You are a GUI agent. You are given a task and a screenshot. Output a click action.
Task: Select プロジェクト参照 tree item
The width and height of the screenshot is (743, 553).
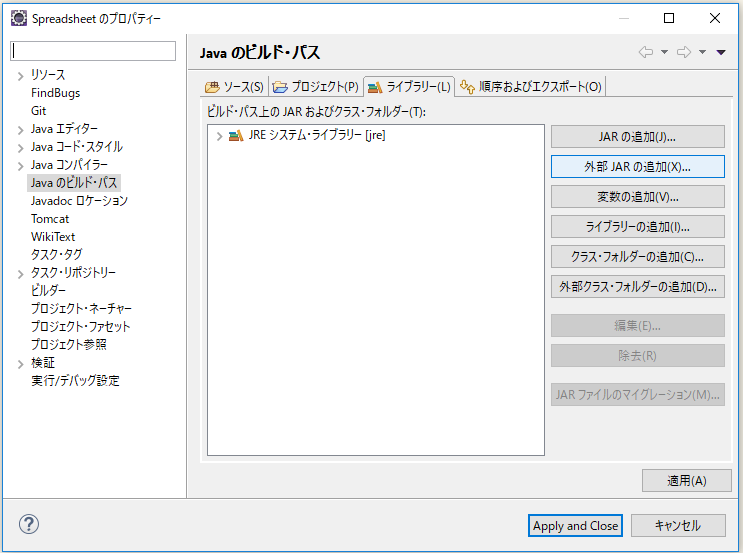tap(69, 344)
